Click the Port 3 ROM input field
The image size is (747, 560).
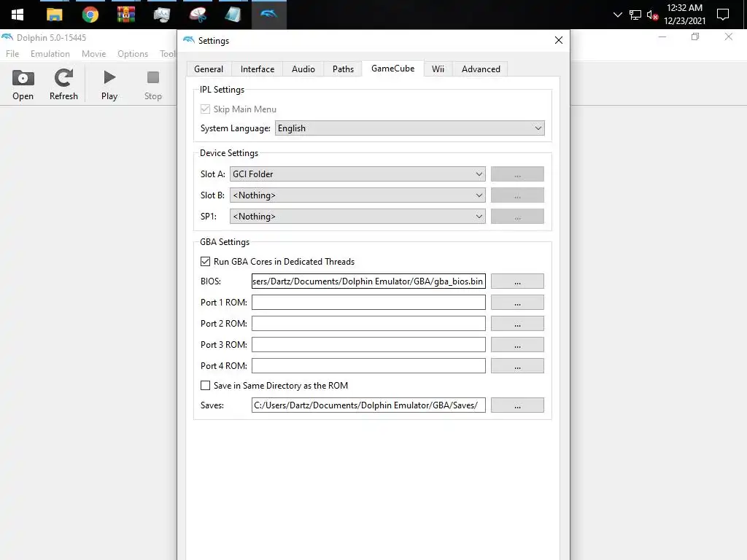(x=368, y=344)
